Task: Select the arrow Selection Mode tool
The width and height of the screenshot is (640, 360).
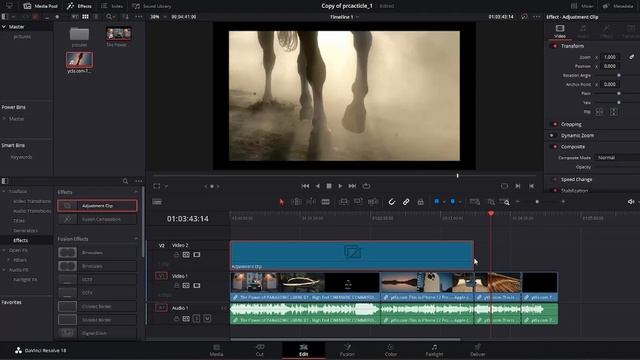Action: click(x=282, y=202)
